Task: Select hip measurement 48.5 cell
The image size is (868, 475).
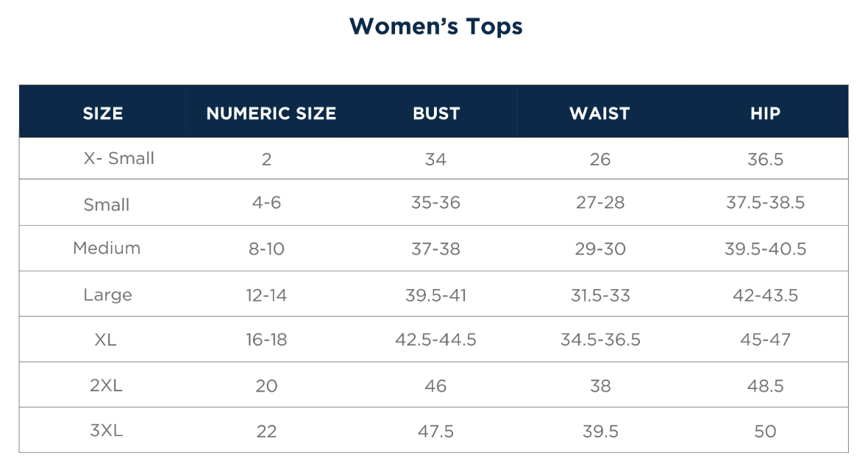Action: click(x=765, y=386)
